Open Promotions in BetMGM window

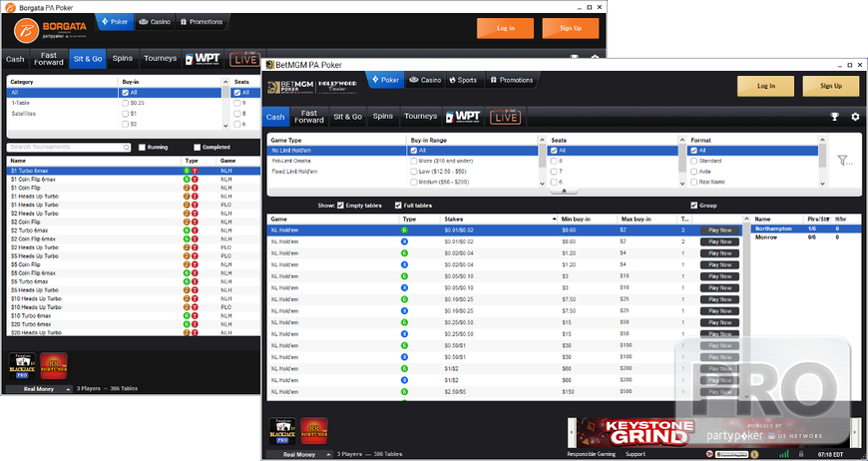tap(512, 80)
